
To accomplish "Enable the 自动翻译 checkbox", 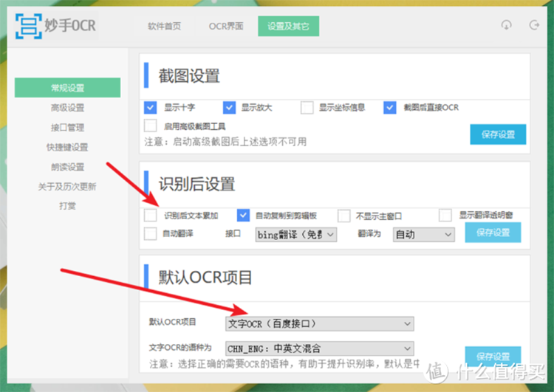I will click(x=151, y=233).
